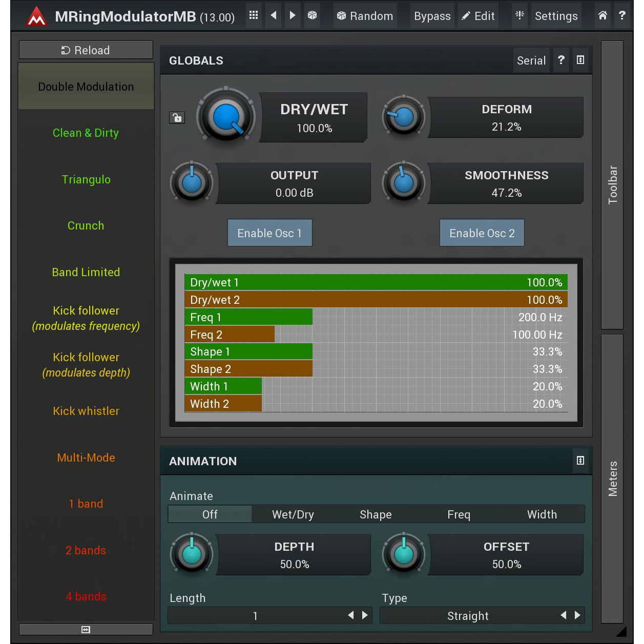644x644 pixels.
Task: Open the preset grid browser icon
Action: click(x=253, y=15)
